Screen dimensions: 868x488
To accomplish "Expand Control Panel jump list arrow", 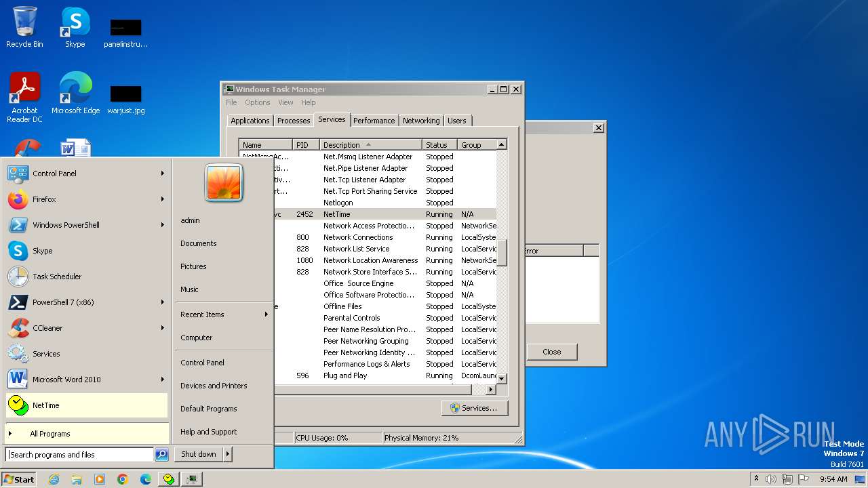I will (163, 174).
